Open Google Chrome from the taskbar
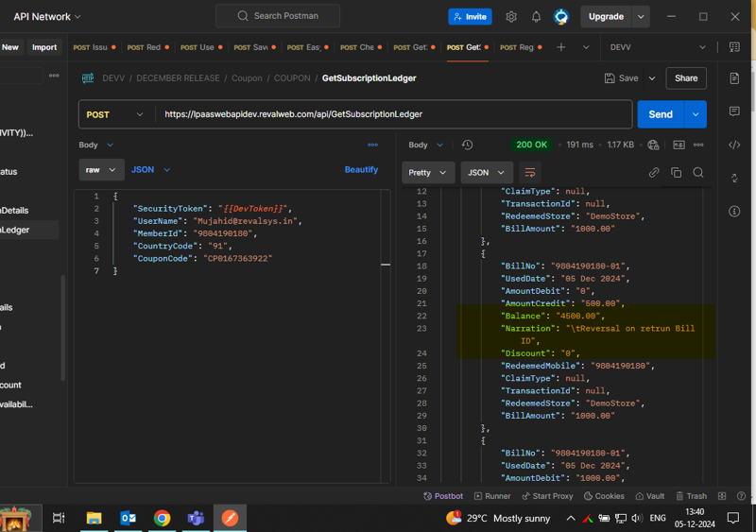Screen dimensions: 756x532 click(x=162, y=518)
